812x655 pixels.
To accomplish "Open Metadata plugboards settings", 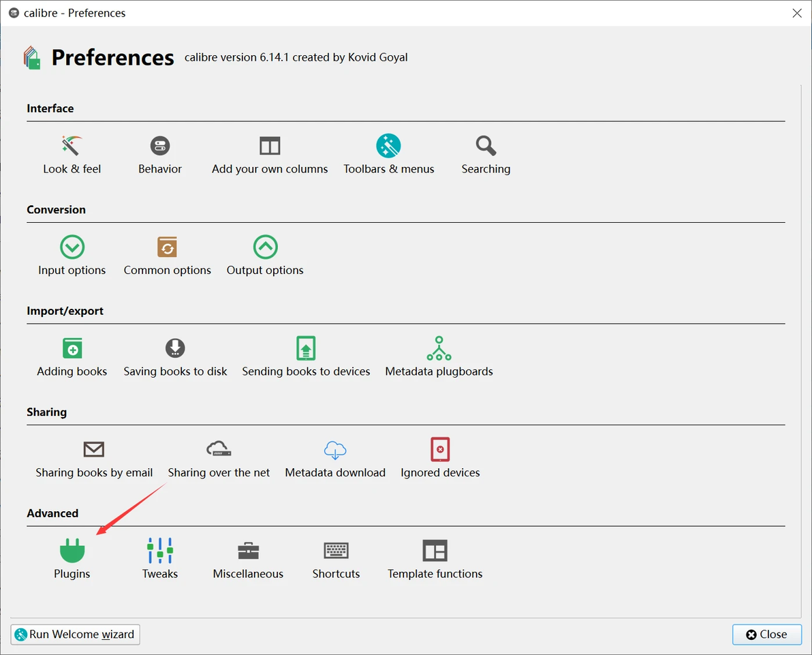I will [439, 356].
